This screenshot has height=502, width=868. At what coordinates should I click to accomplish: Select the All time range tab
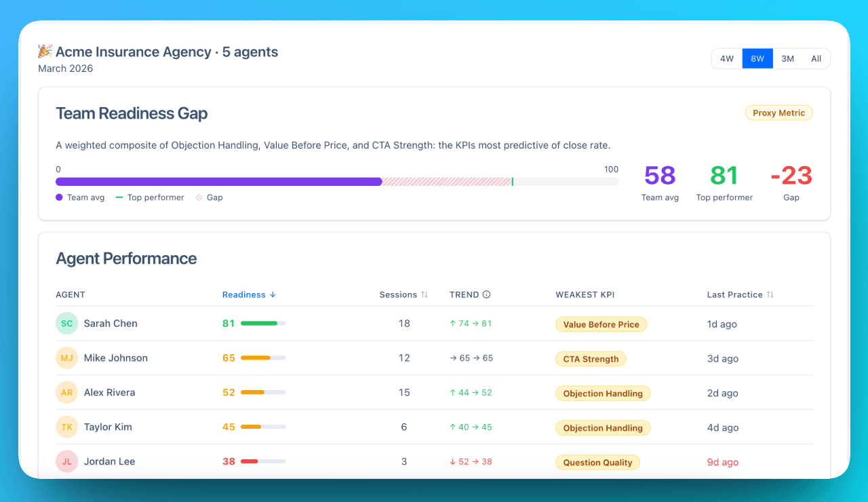(816, 58)
